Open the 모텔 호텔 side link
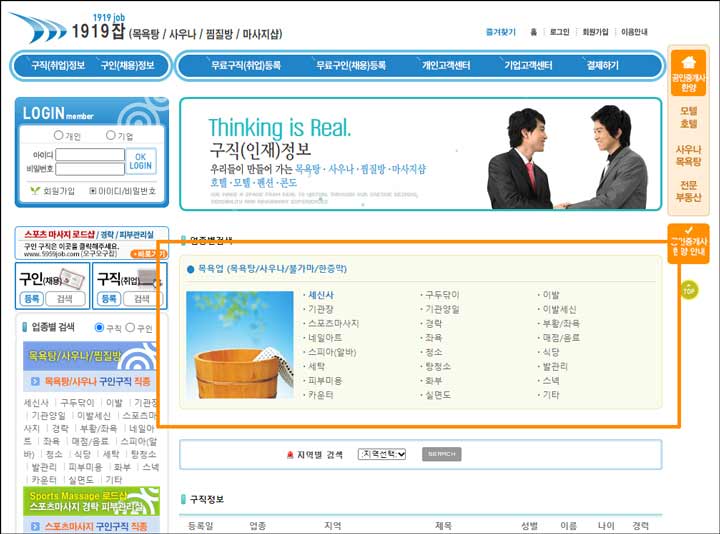Viewport: 720px width, 534px height. click(688, 117)
